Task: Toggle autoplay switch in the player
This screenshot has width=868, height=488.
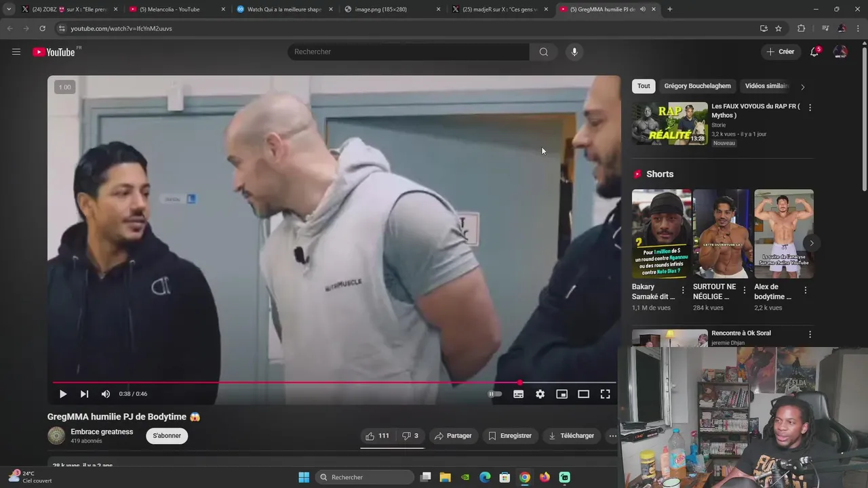Action: click(495, 394)
